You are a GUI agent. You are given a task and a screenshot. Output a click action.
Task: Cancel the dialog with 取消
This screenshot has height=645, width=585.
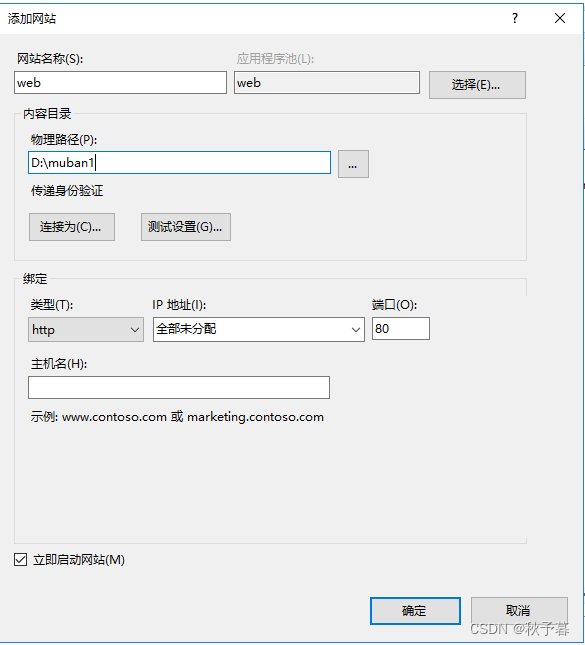click(519, 611)
